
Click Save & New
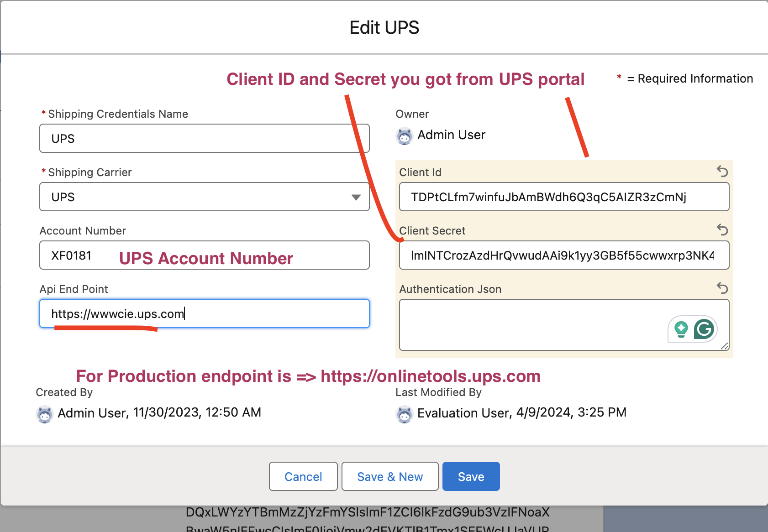coord(389,476)
